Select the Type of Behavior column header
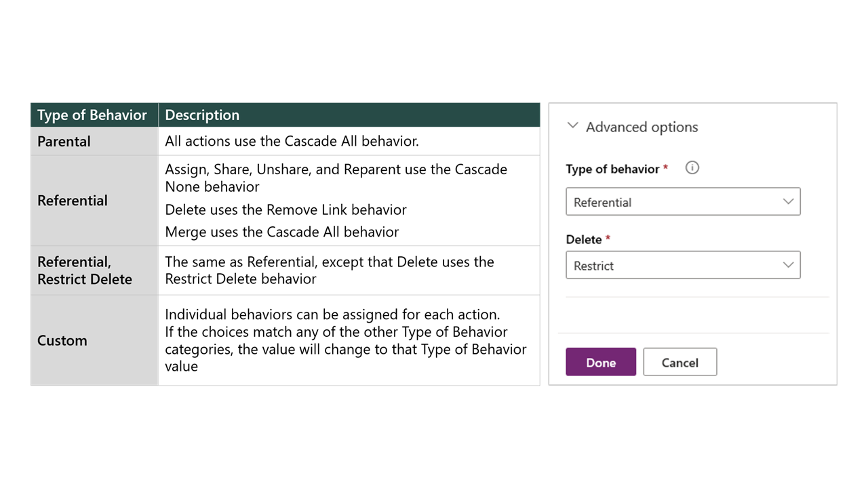The image size is (868, 488). coord(92,115)
